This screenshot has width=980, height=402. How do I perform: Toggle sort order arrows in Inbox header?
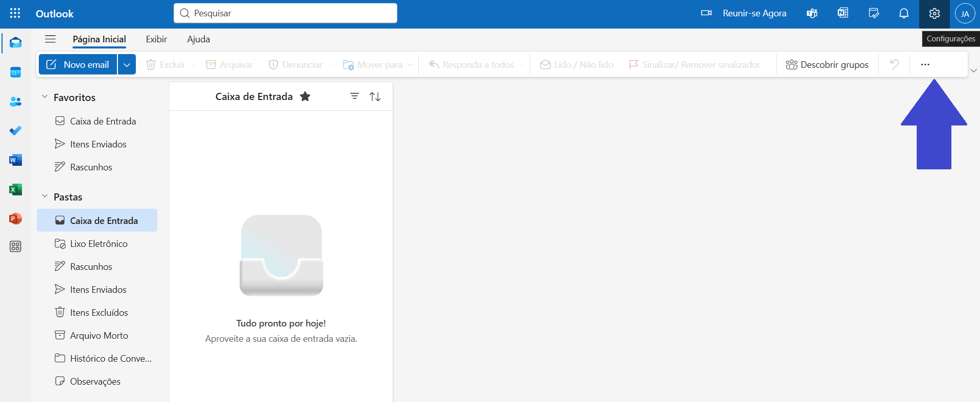[x=375, y=96]
